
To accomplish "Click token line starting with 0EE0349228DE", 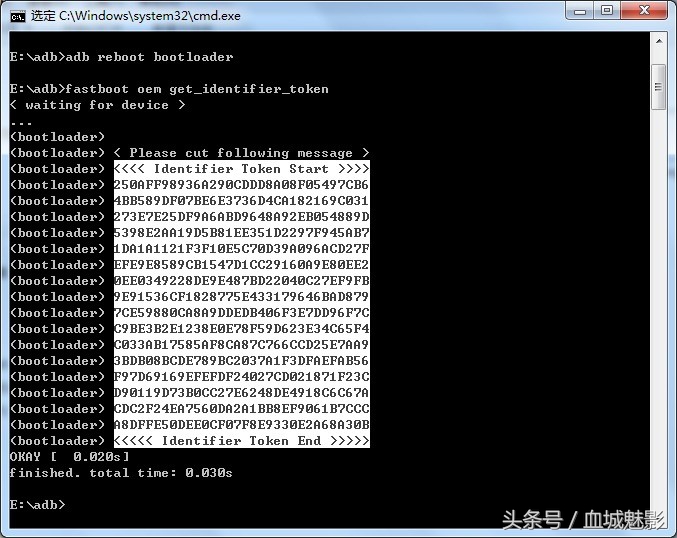I will click(x=242, y=281).
